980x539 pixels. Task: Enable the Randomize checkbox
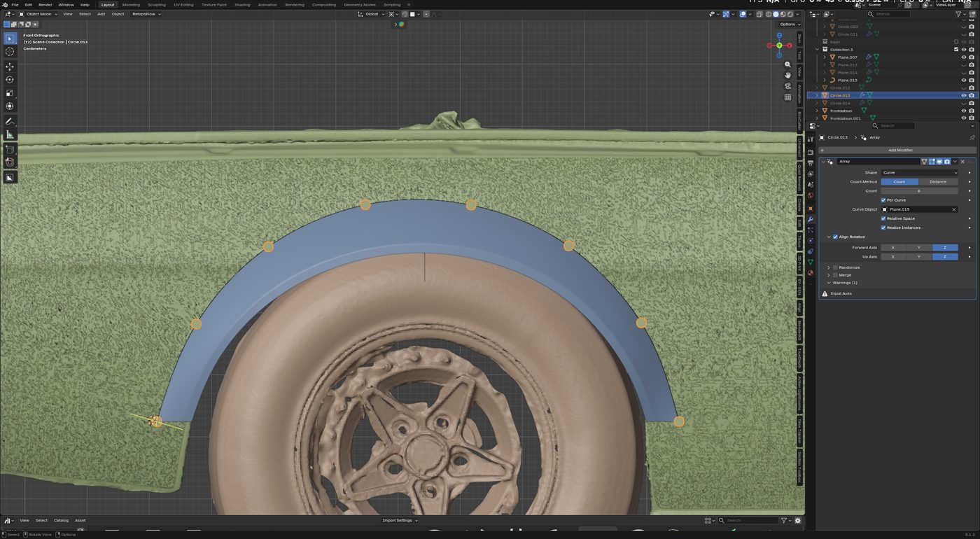pyautogui.click(x=835, y=267)
